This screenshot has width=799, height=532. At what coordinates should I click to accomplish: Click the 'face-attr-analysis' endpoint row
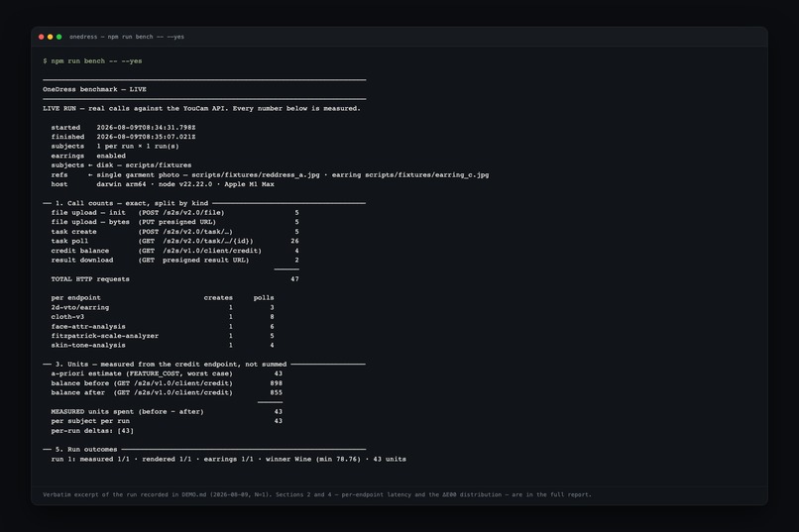coord(163,326)
